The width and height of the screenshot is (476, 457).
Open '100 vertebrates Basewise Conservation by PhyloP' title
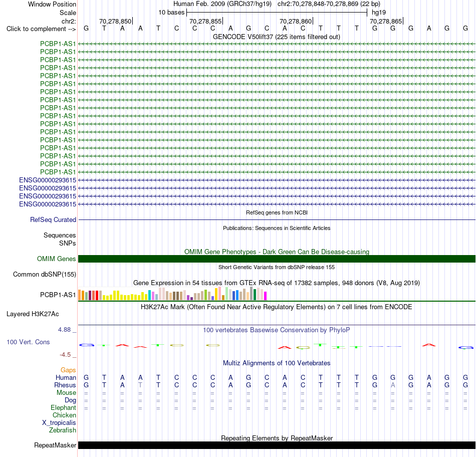[x=277, y=330]
